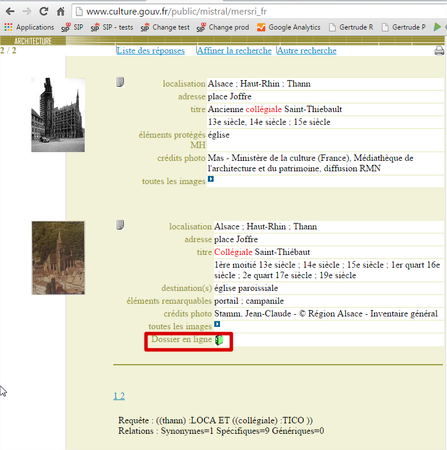Open the color photo thumbnail of the collégiale
The image size is (447, 450).
point(58,258)
